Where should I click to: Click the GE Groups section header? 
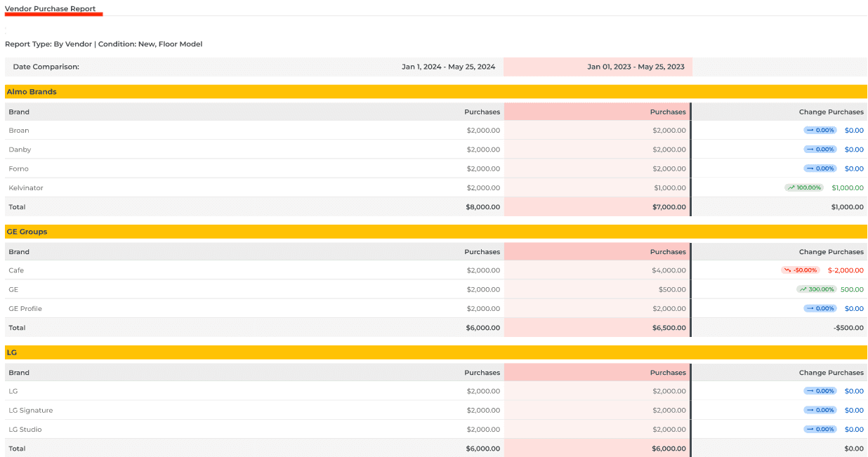(x=436, y=232)
